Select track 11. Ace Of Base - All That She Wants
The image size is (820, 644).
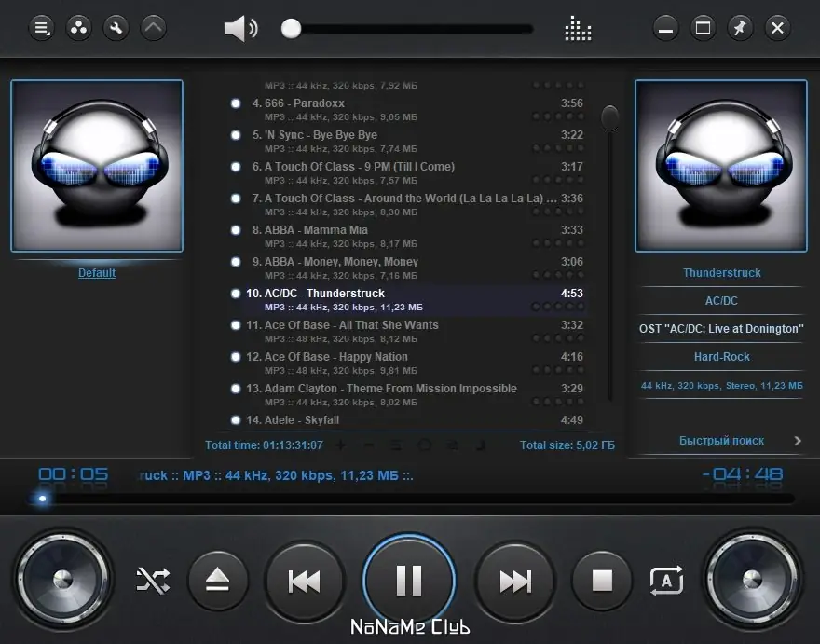point(408,331)
